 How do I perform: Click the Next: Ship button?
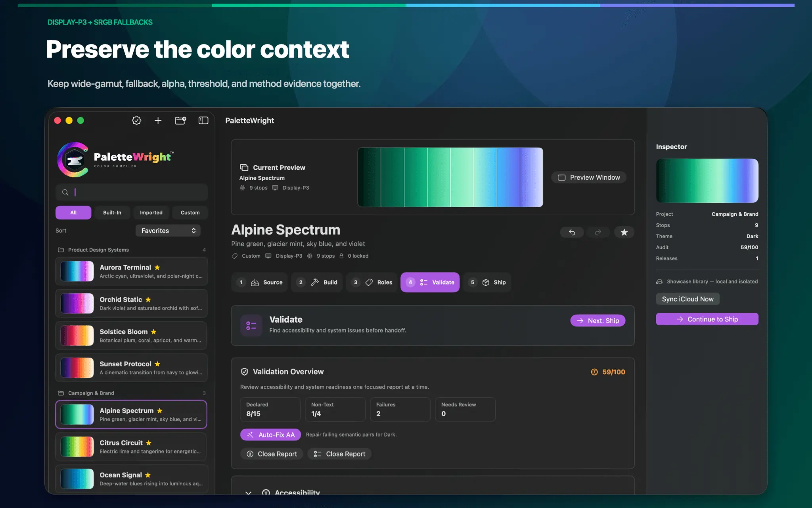(x=598, y=321)
